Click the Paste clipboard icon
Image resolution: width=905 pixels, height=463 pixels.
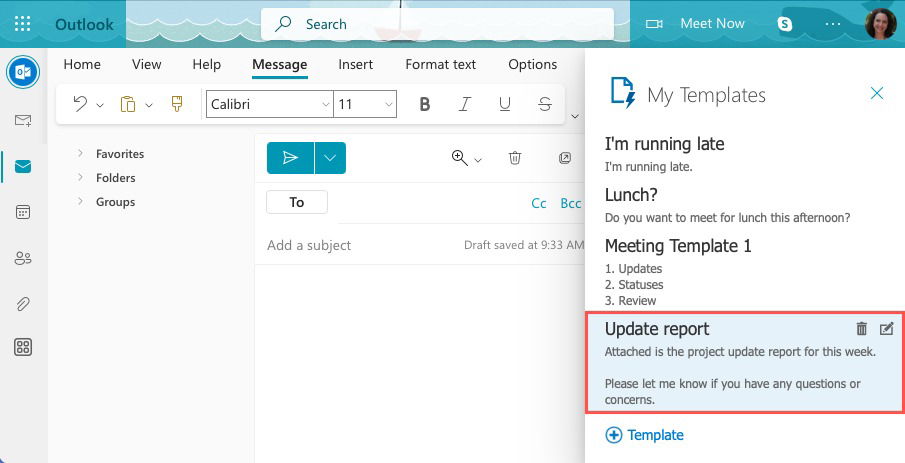[x=128, y=104]
